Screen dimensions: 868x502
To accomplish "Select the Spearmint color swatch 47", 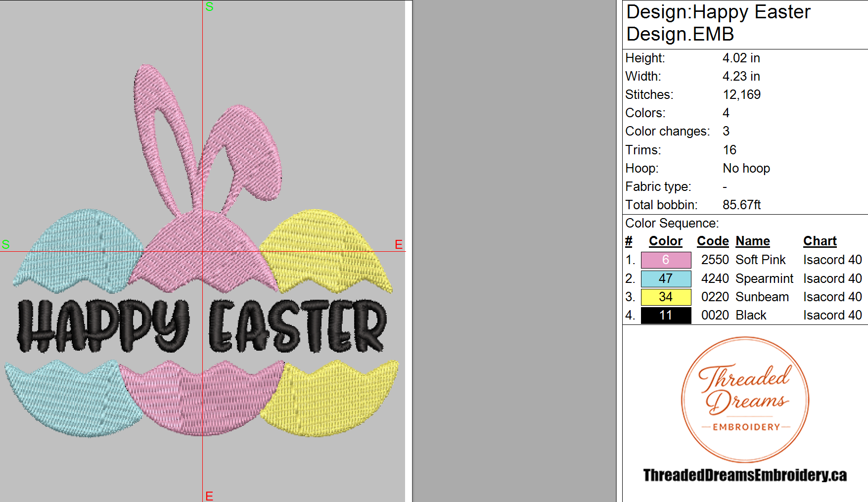I will tap(666, 278).
